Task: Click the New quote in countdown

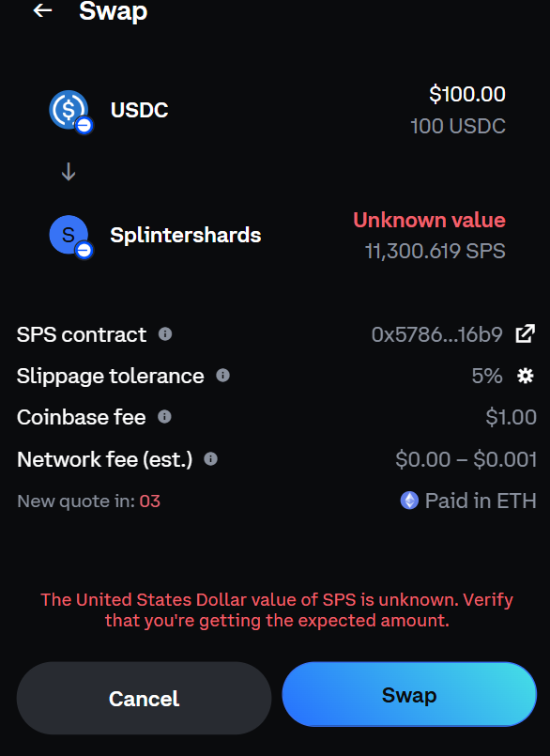Action: pos(88,501)
